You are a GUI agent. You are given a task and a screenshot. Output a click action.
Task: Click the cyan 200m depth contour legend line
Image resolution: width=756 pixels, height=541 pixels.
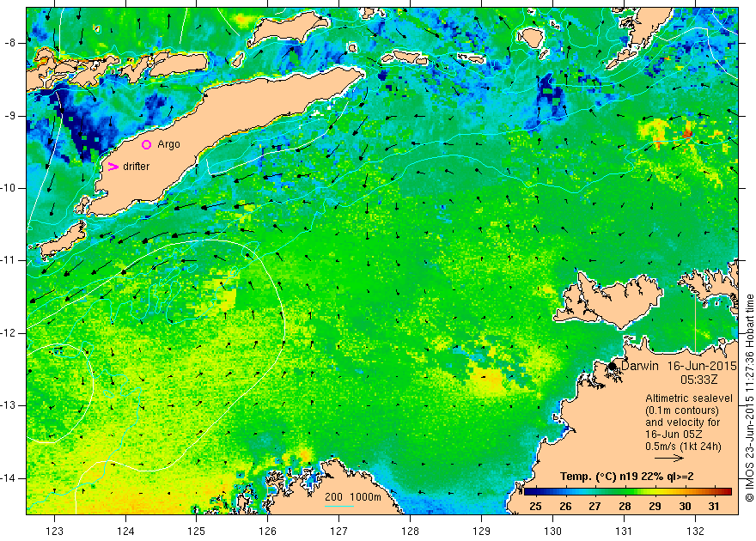coord(339,506)
